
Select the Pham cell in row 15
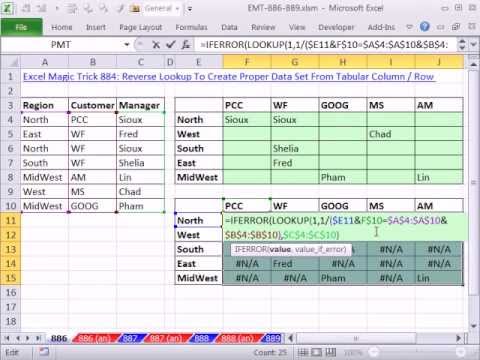(x=343, y=278)
